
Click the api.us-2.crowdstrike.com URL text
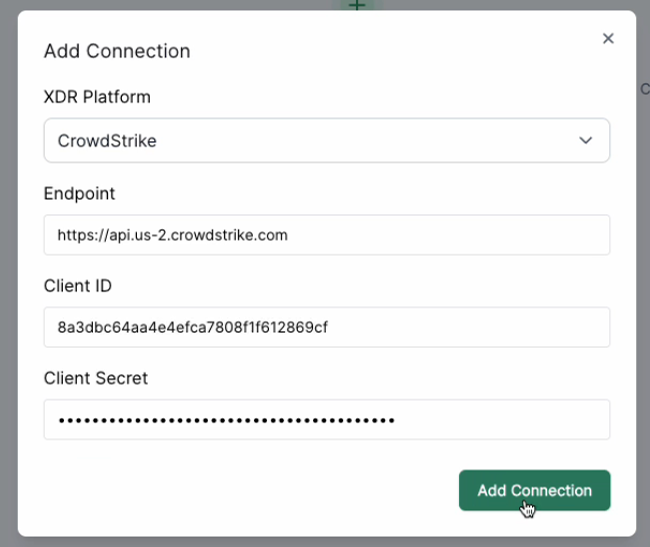tap(173, 236)
